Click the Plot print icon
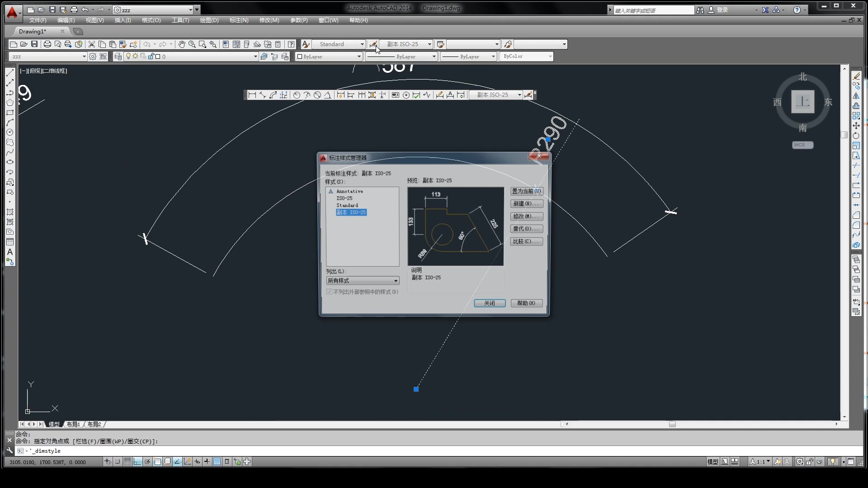Image resolution: width=868 pixels, height=488 pixels. [47, 44]
